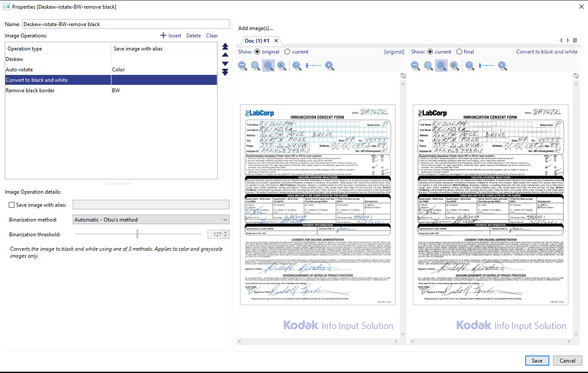Viewport: 588px width, 373px height.
Task: Select the fit-to-height zoom icon
Action: 255,65
